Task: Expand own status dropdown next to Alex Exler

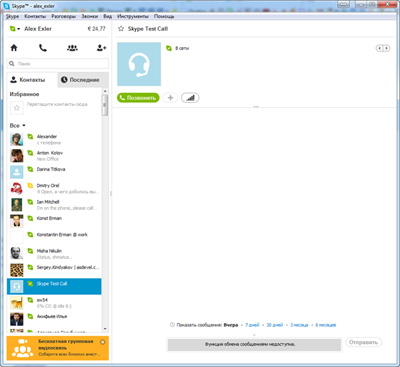Action: point(15,29)
